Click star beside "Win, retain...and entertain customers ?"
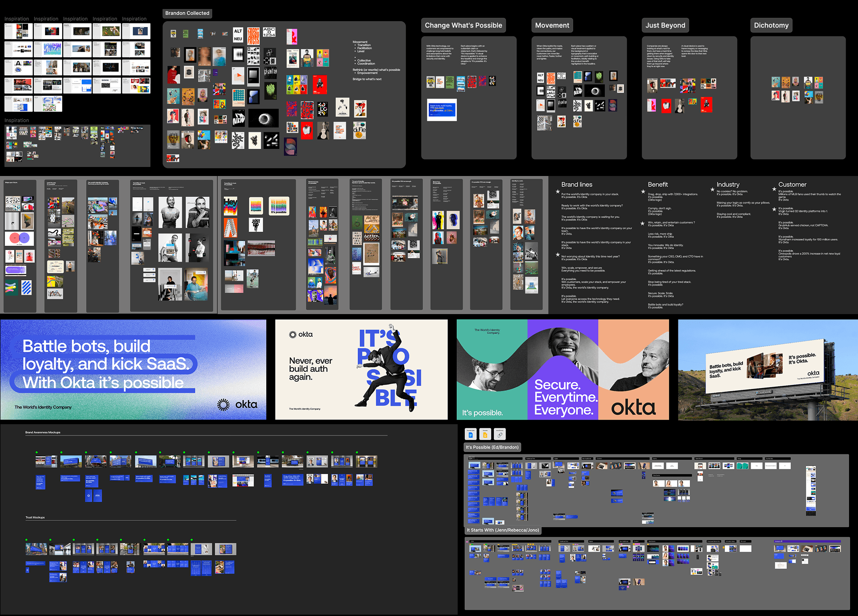858x616 pixels. coord(643,223)
